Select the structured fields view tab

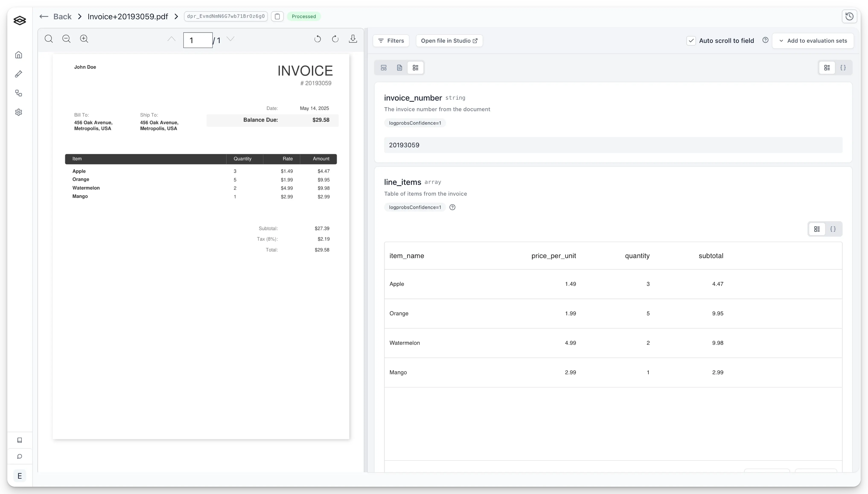coord(415,67)
